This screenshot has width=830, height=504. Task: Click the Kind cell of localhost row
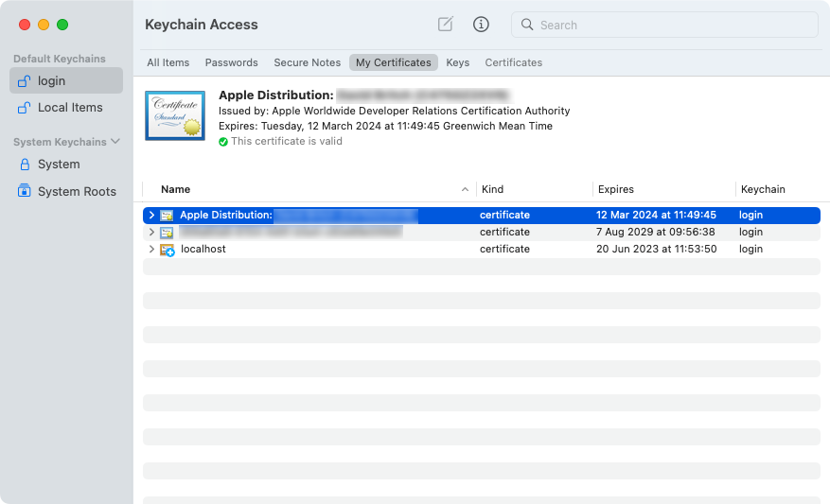coord(504,249)
